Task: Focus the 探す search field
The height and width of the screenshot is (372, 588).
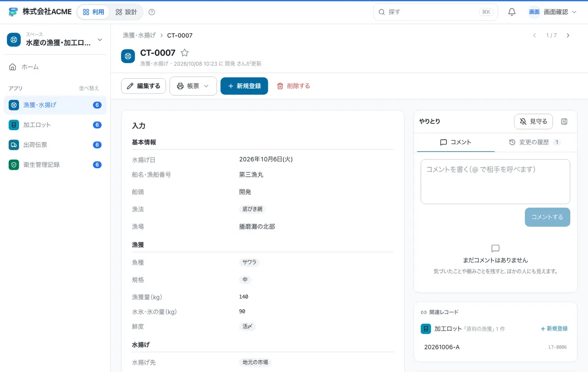Action: pyautogui.click(x=435, y=12)
